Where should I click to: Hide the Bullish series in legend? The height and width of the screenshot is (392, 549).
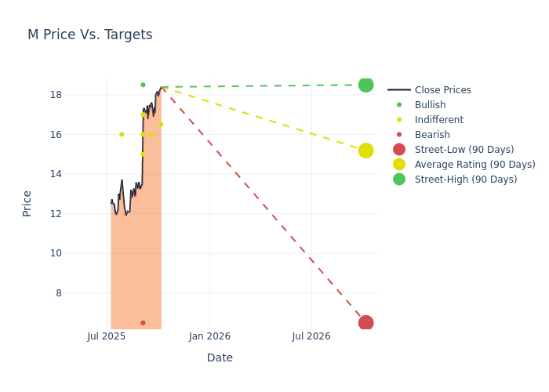(x=430, y=105)
